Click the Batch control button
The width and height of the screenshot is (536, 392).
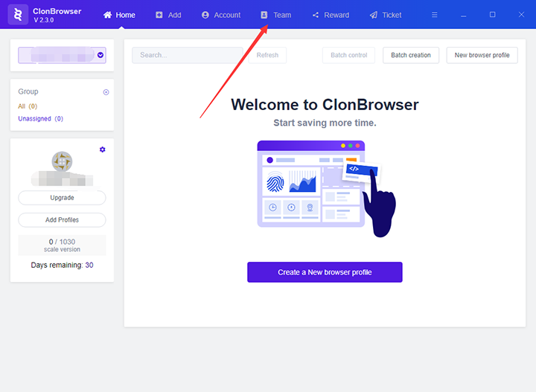point(348,55)
